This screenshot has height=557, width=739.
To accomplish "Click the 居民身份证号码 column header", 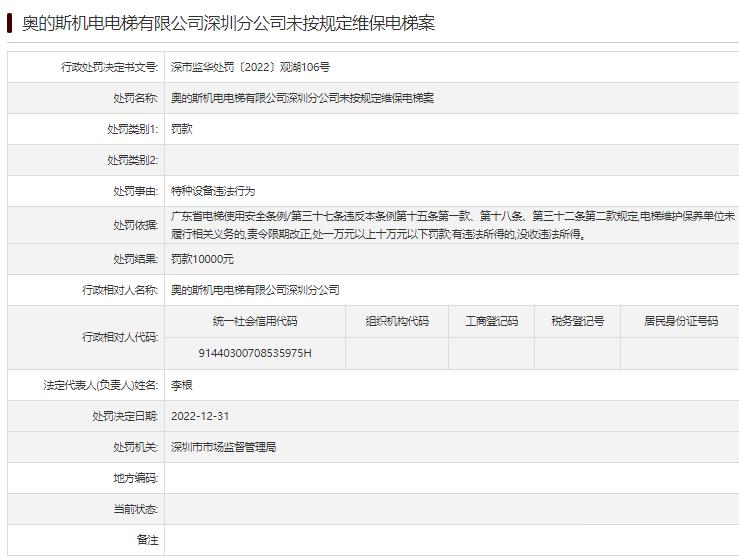I will tap(681, 321).
